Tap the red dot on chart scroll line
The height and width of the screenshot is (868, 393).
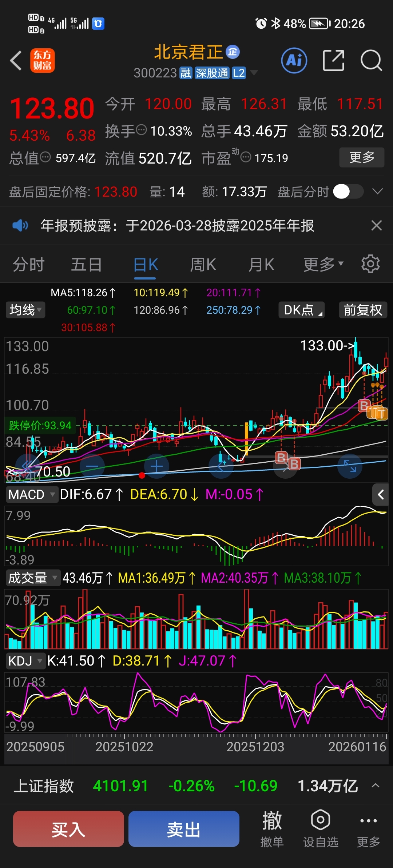(x=142, y=475)
